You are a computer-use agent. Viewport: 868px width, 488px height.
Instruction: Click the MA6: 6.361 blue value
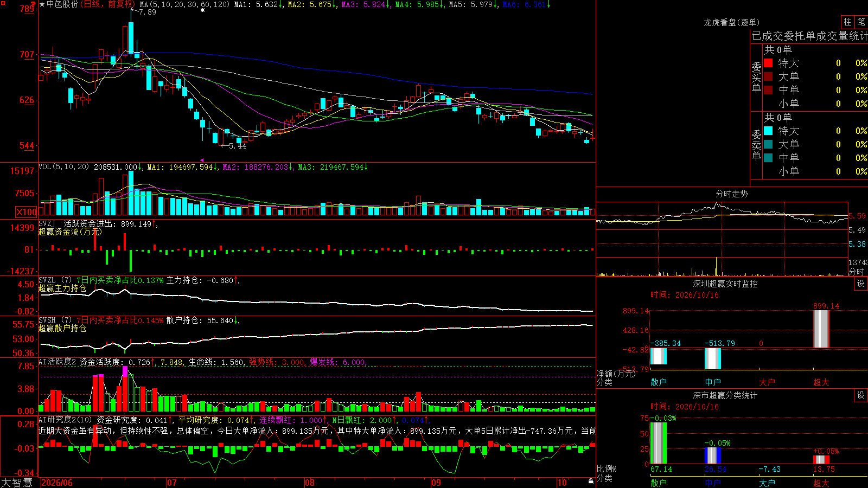tap(524, 4)
